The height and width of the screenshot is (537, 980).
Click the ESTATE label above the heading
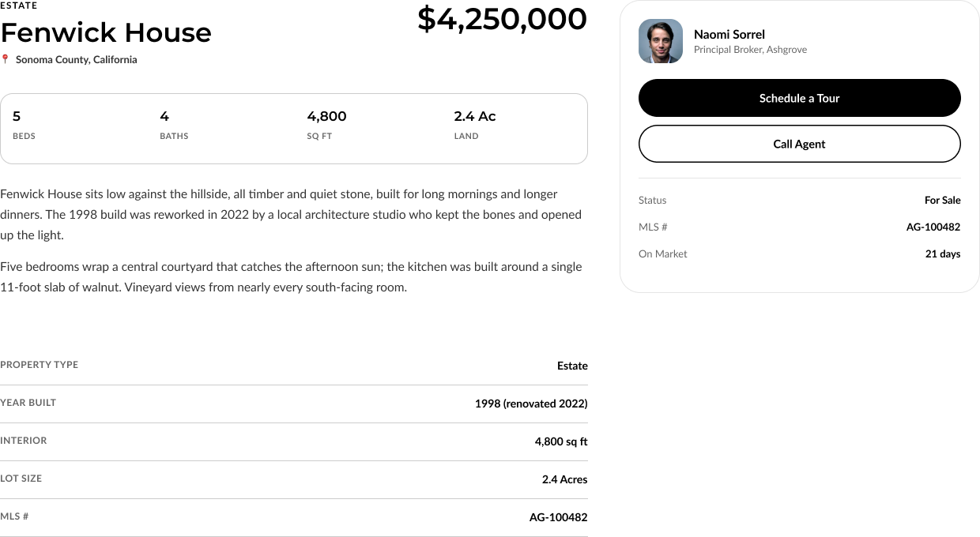18,6
